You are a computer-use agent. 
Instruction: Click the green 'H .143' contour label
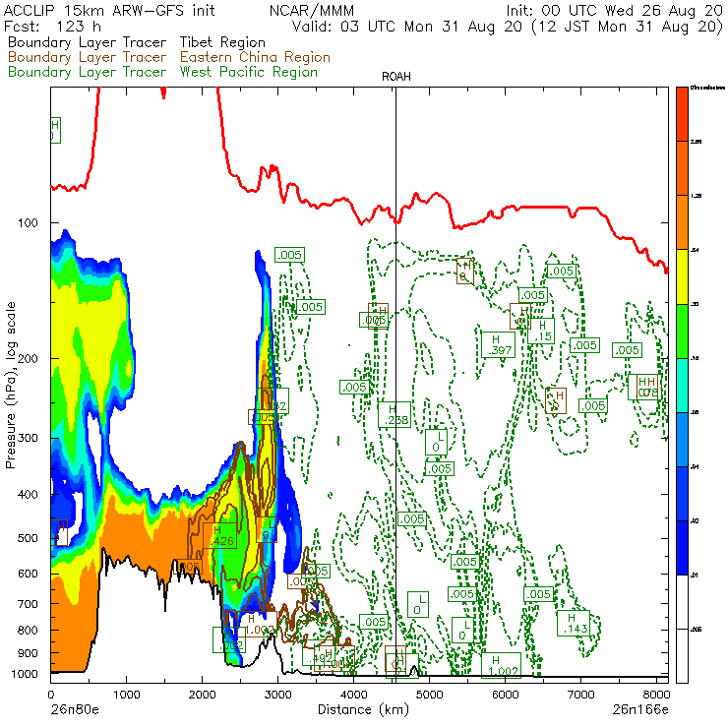[x=574, y=623]
